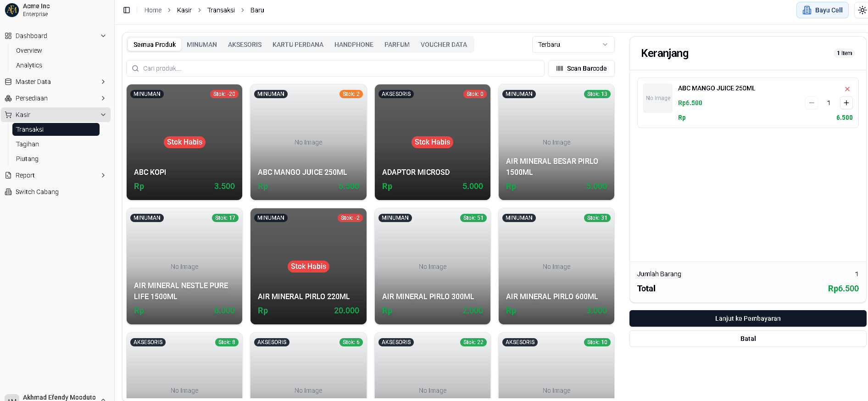Select the AKSESORIS category tab
Image resolution: width=868 pixels, height=401 pixels.
[x=245, y=45]
